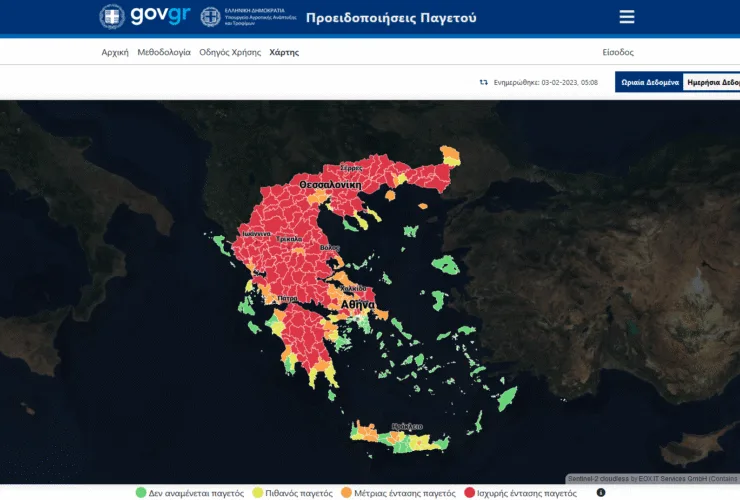Click the Σέρρες label on the map
This screenshot has height=500, width=740.
click(352, 168)
